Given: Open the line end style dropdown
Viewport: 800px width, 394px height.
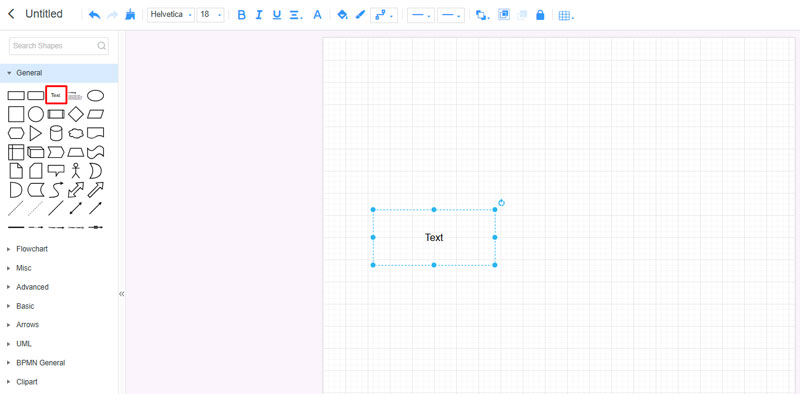Looking at the screenshot, I should point(451,15).
